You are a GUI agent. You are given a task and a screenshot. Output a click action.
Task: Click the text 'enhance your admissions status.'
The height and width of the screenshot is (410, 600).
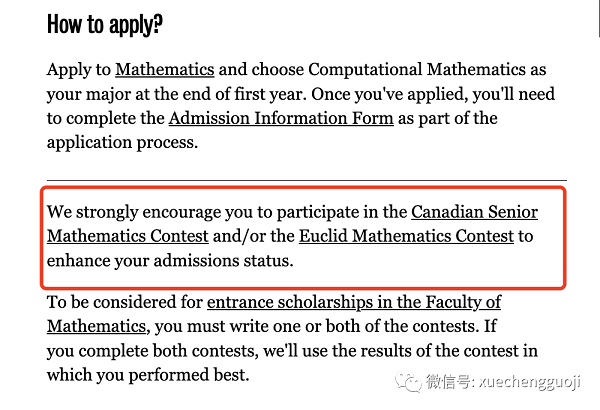click(x=170, y=261)
